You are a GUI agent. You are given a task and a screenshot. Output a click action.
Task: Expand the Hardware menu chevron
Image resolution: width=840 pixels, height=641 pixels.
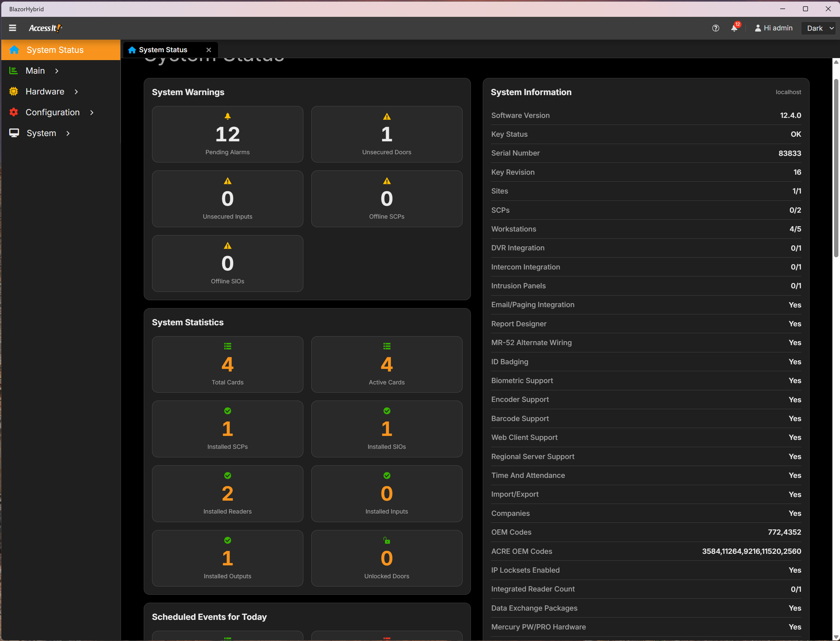pos(76,91)
